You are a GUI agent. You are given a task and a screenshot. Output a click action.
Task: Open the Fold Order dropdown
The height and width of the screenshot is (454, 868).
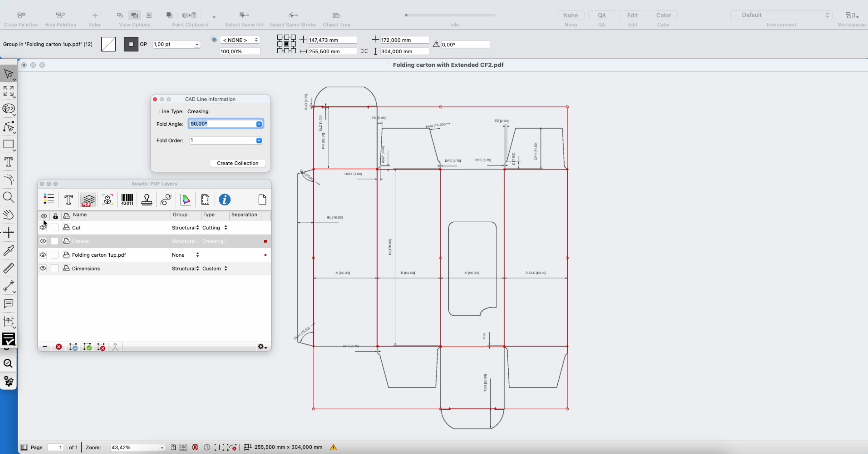259,141
